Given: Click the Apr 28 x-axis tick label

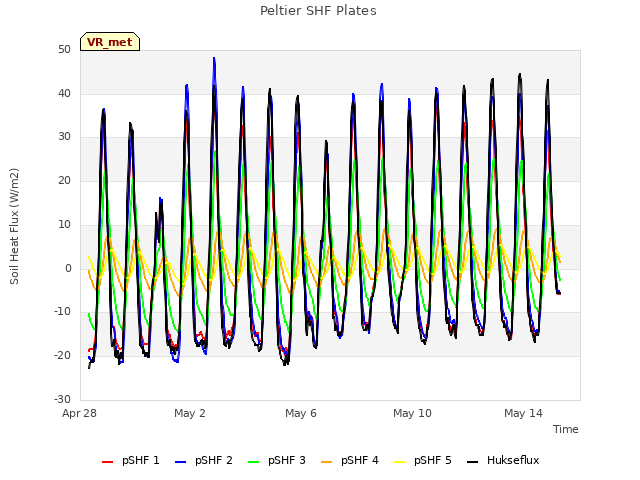Looking at the screenshot, I should click(x=79, y=413).
